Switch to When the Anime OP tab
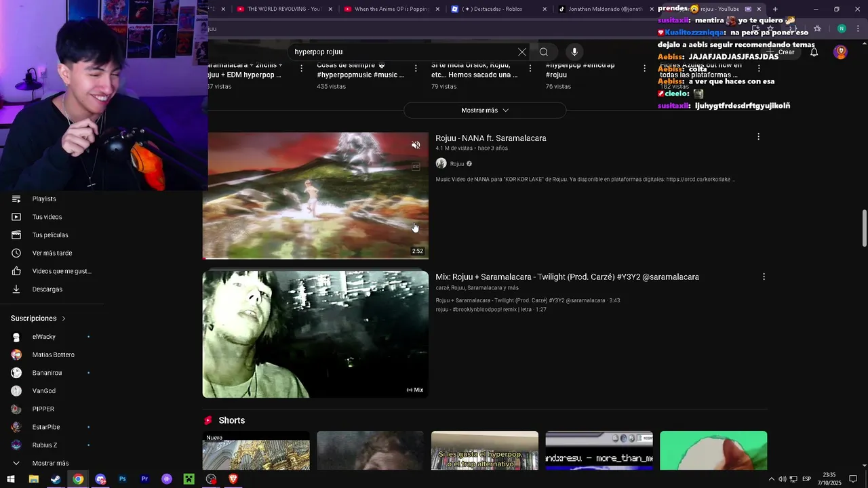The image size is (868, 488). [391, 9]
